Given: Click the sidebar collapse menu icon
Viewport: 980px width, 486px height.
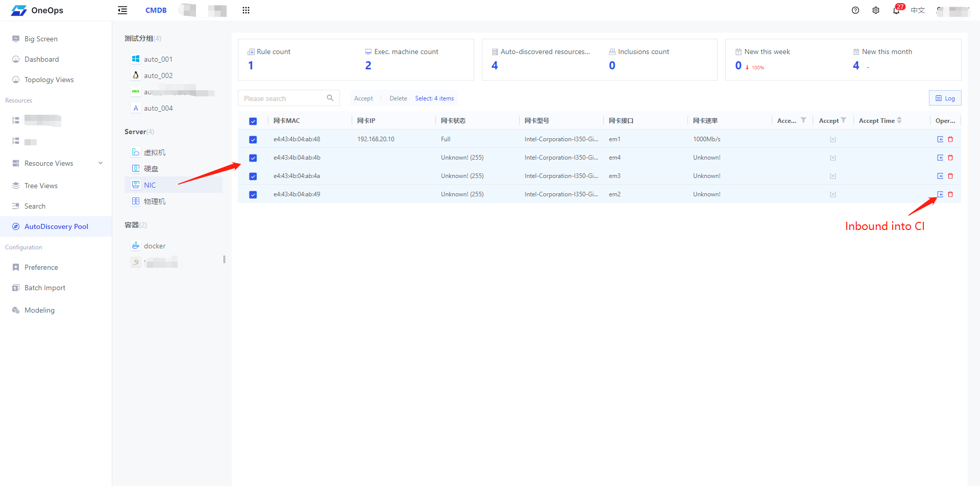Looking at the screenshot, I should 122,10.
